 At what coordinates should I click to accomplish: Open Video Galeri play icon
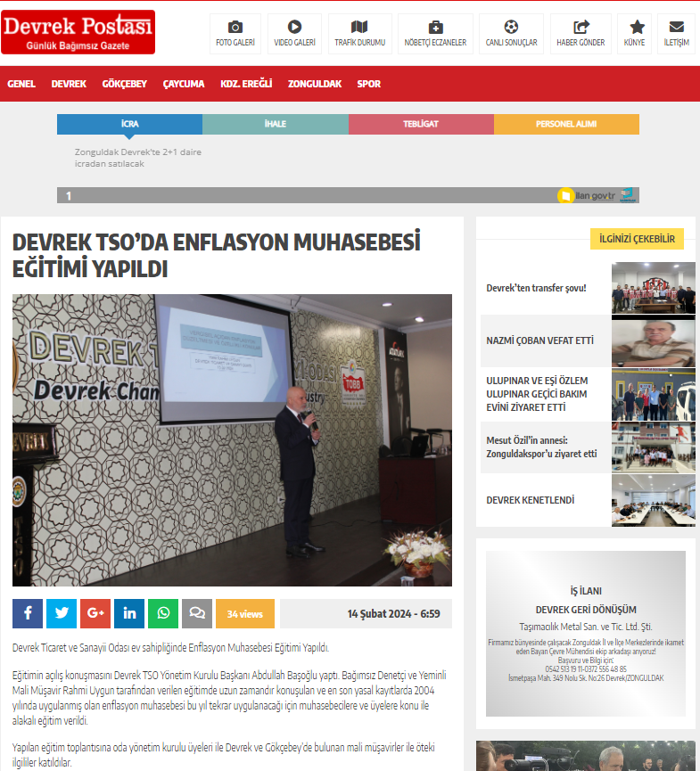tap(294, 27)
